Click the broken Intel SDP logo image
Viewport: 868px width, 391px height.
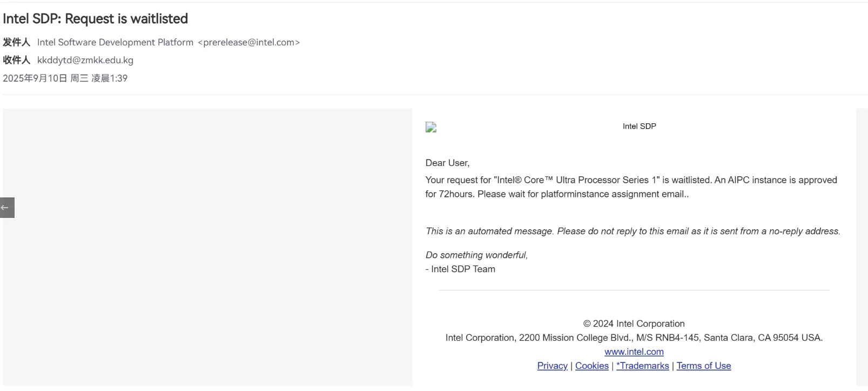pos(431,128)
